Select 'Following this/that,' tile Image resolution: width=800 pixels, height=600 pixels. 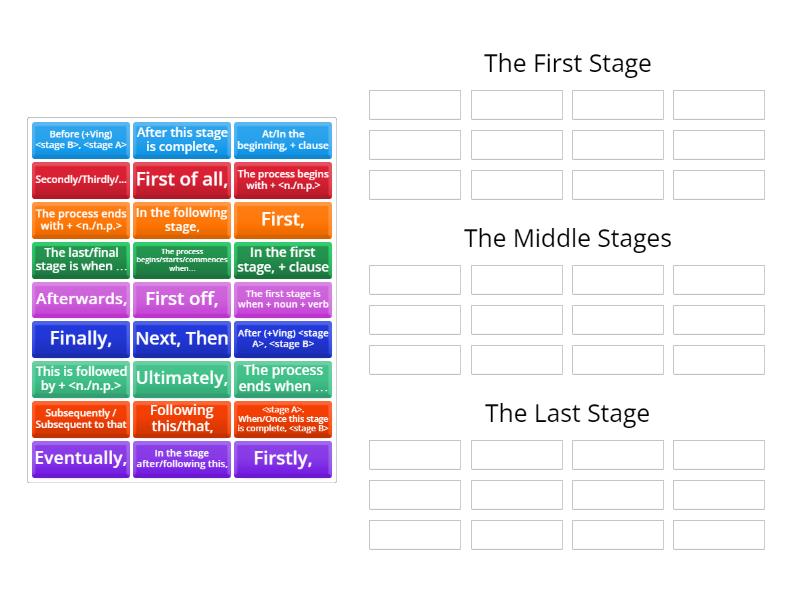182,418
